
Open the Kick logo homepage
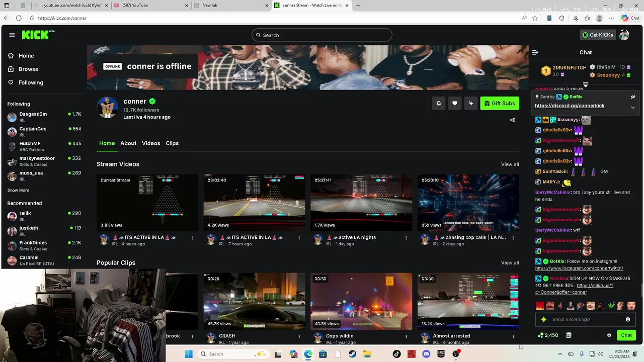(x=38, y=35)
